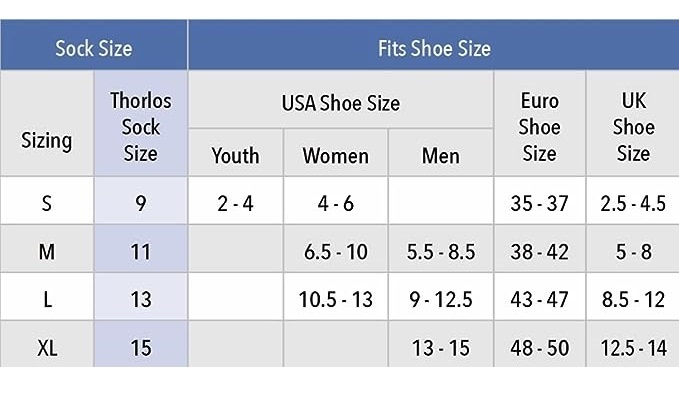679x404 pixels.
Task: Select the "Thorlos Sock Size" column header
Action: (140, 127)
